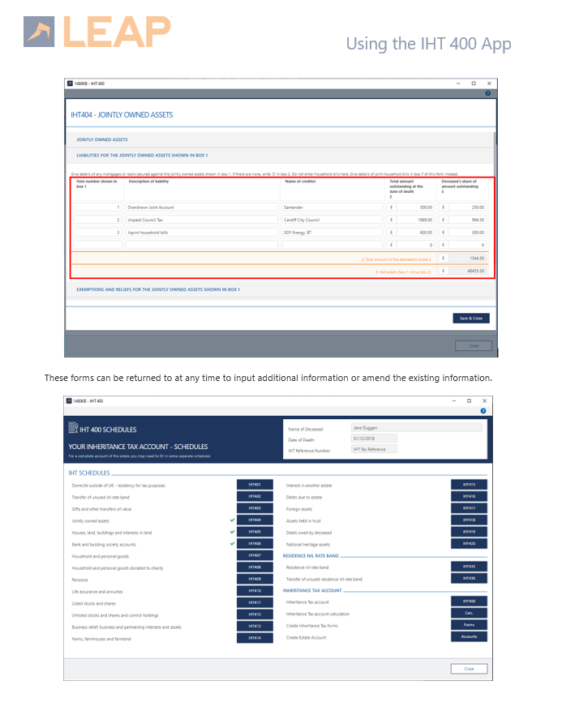Click the Overdrawn Joint Account description field
562x728 pixels.
click(201, 208)
